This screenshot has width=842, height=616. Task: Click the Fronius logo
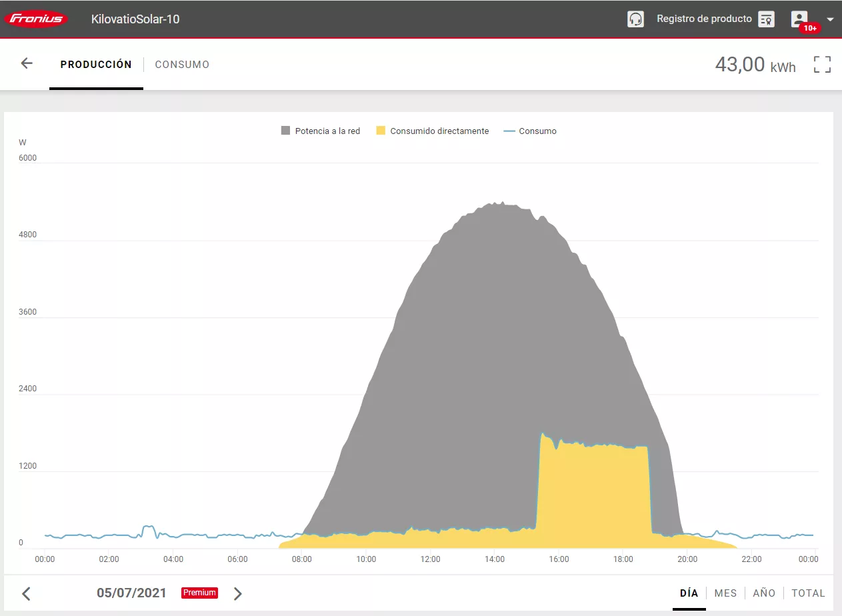(x=36, y=19)
